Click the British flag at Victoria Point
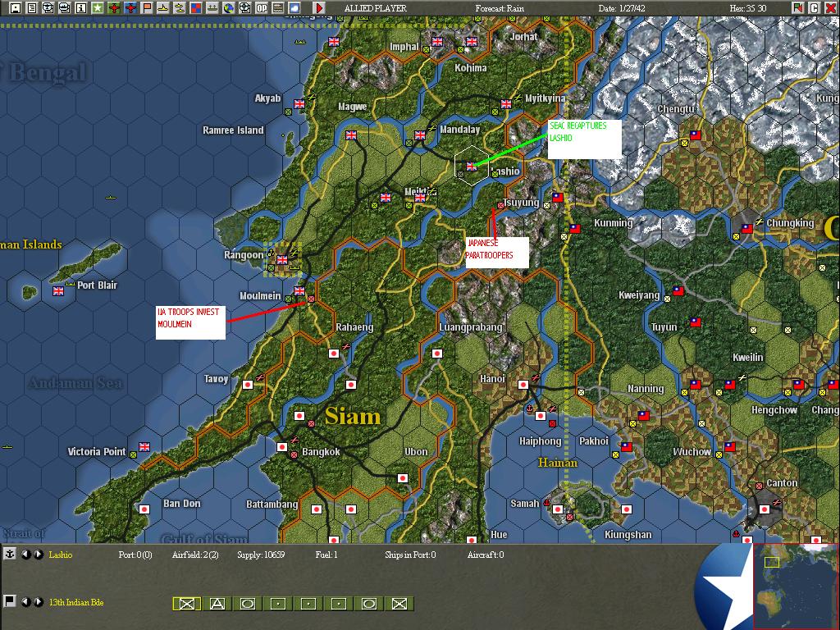The height and width of the screenshot is (630, 840). (x=144, y=446)
